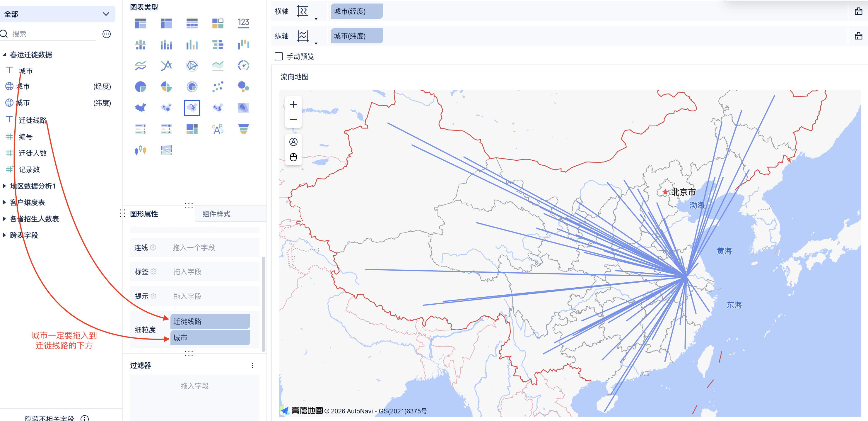Select the funnel chart type icon
868x421 pixels.
(x=243, y=129)
